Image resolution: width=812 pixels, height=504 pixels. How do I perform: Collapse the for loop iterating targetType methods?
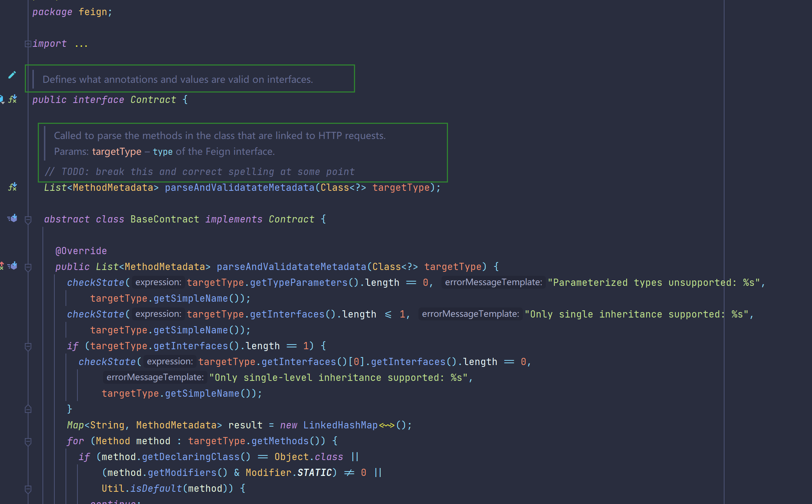tap(28, 441)
